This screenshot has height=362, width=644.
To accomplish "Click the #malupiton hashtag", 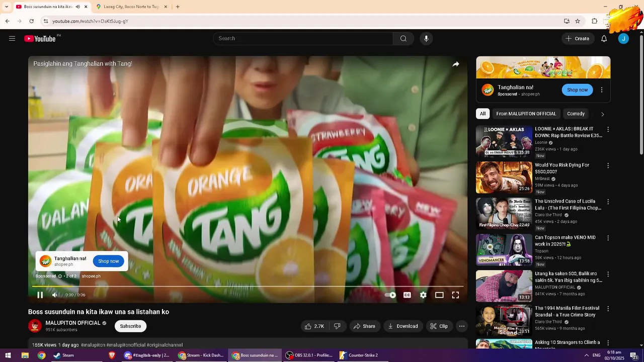I will point(93,345).
